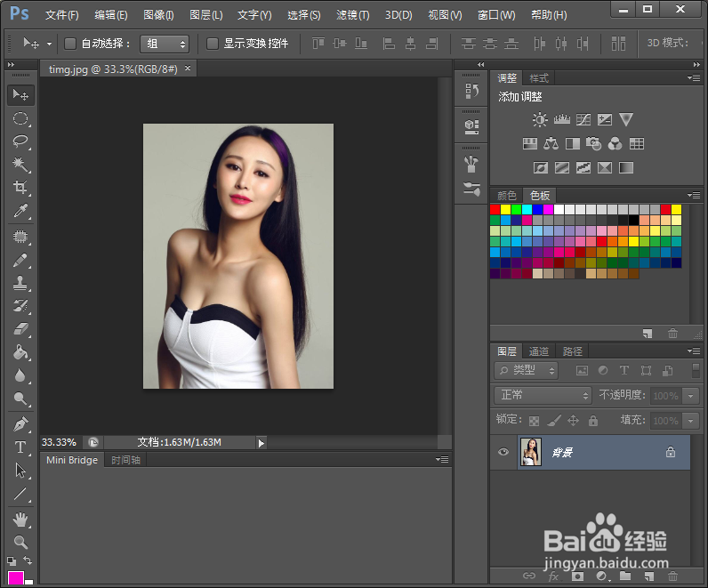Toggle lock transparent pixels
The width and height of the screenshot is (708, 588).
click(534, 421)
